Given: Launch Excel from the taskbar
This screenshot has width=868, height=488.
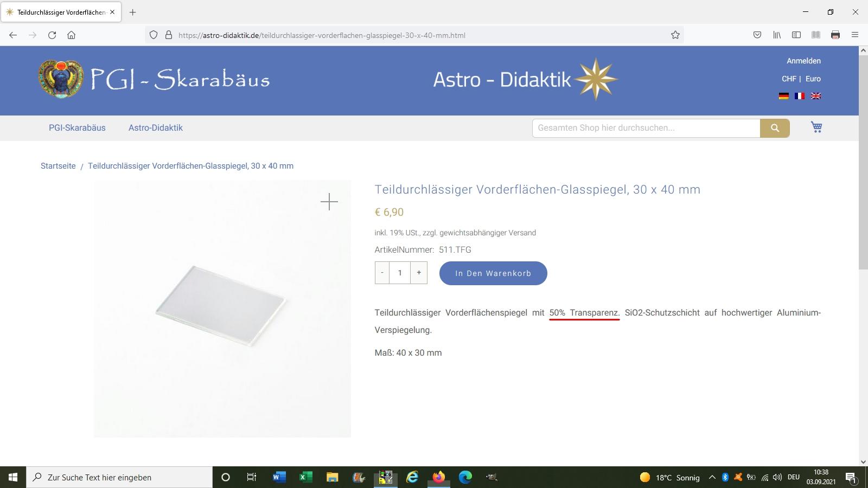Looking at the screenshot, I should 305,477.
